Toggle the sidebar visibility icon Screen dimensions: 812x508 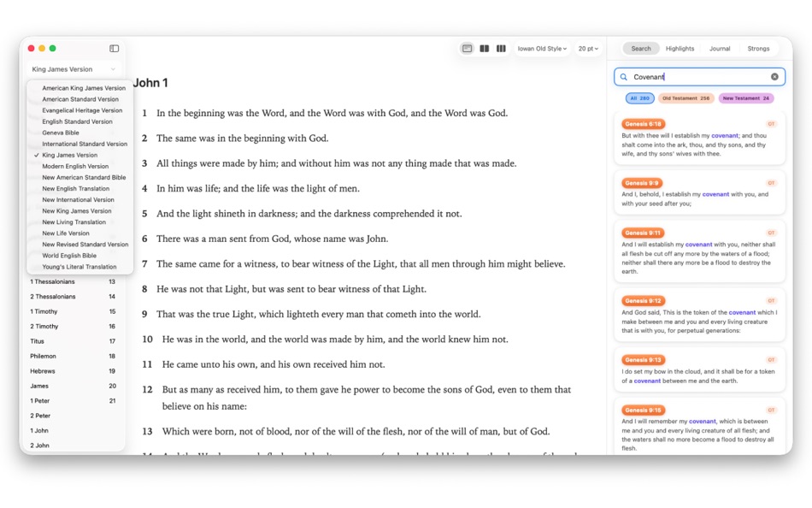[114, 48]
